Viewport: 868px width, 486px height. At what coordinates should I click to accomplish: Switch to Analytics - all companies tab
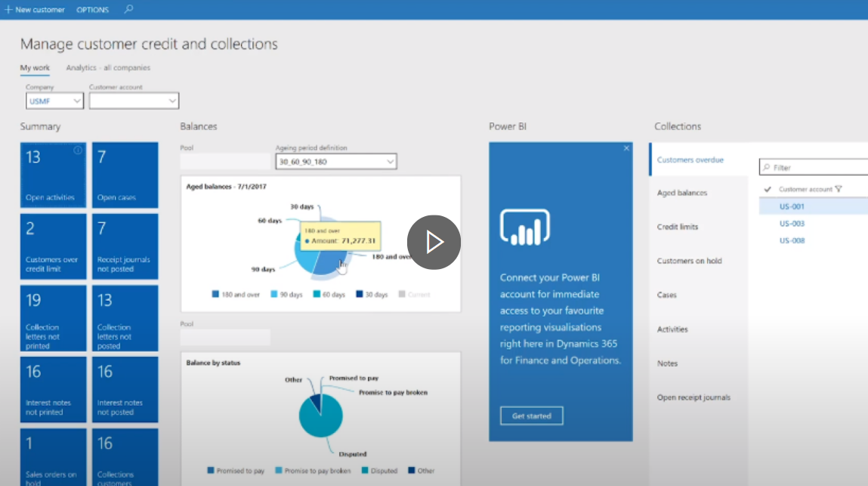pos(108,67)
